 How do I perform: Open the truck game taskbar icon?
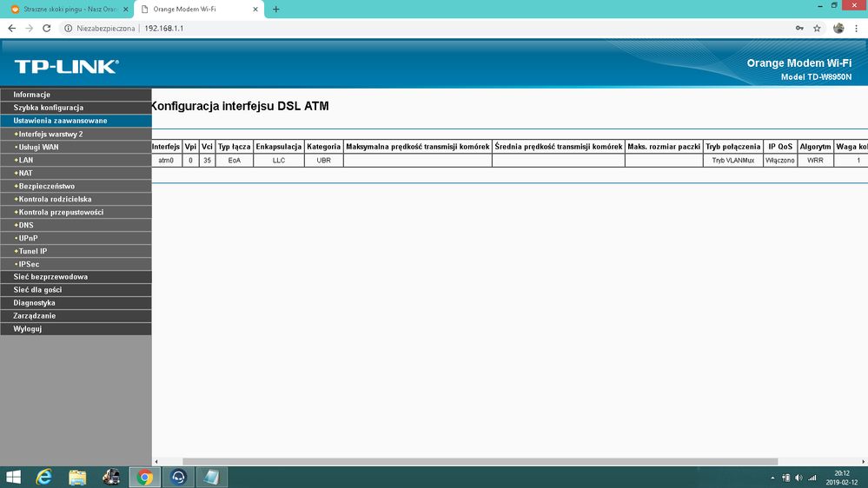point(110,477)
